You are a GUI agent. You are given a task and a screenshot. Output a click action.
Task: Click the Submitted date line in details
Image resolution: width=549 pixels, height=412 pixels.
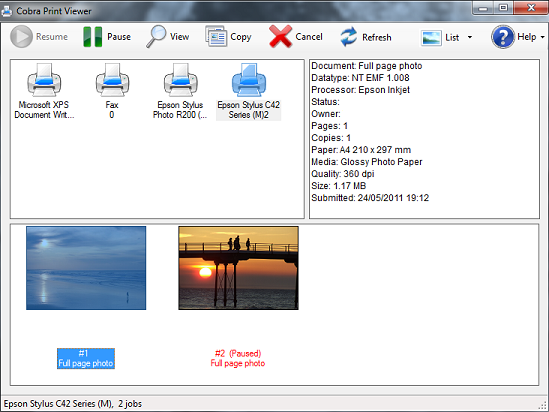tap(370, 198)
